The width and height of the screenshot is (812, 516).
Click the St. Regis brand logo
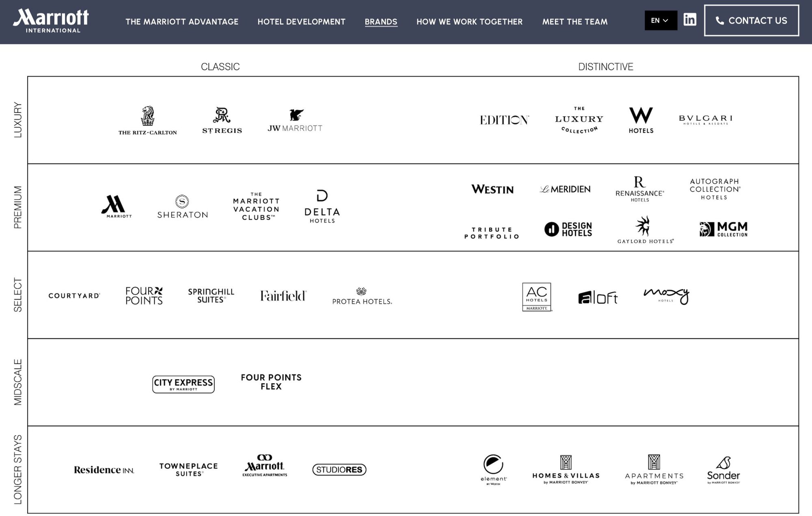[222, 121]
